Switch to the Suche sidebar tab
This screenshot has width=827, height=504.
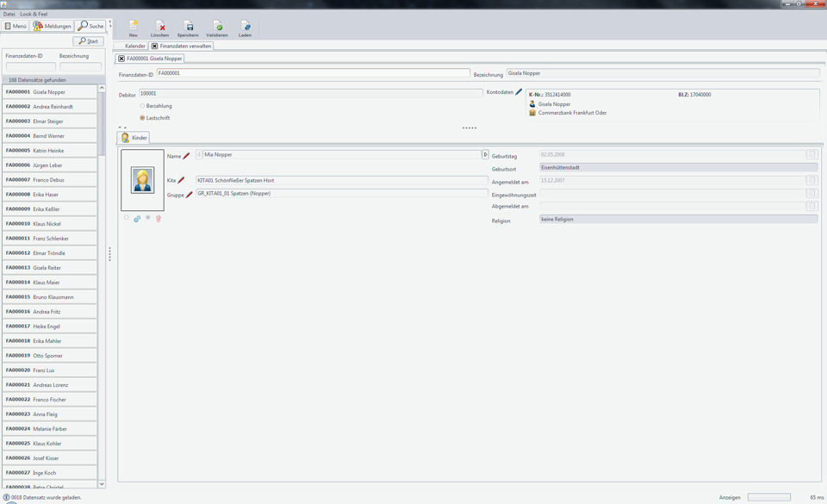pos(90,26)
